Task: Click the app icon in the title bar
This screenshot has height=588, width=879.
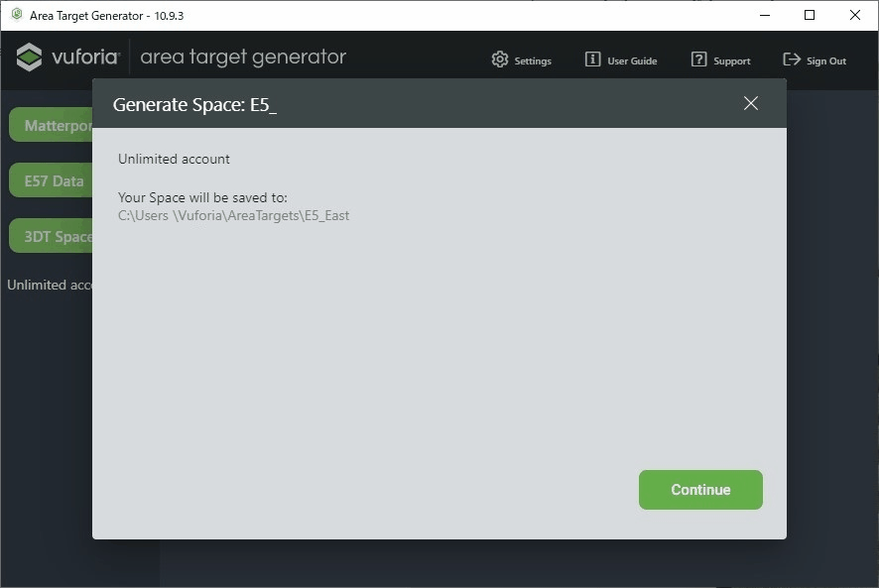Action: click(16, 15)
